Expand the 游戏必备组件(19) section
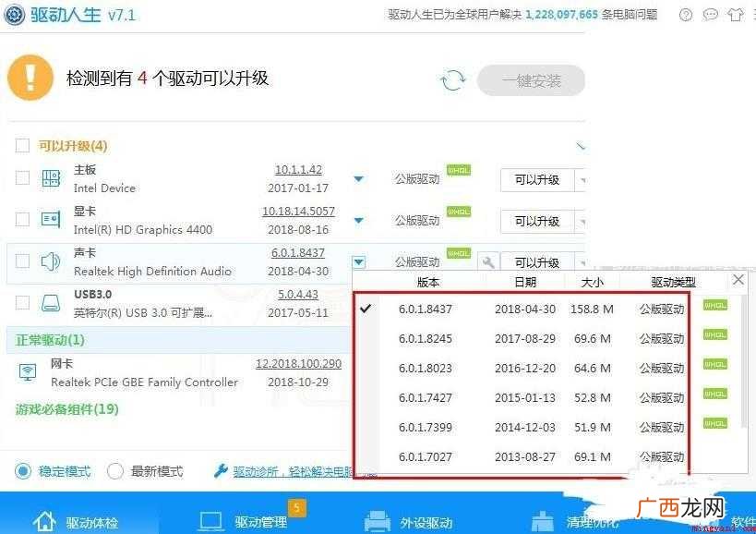 coord(67,409)
